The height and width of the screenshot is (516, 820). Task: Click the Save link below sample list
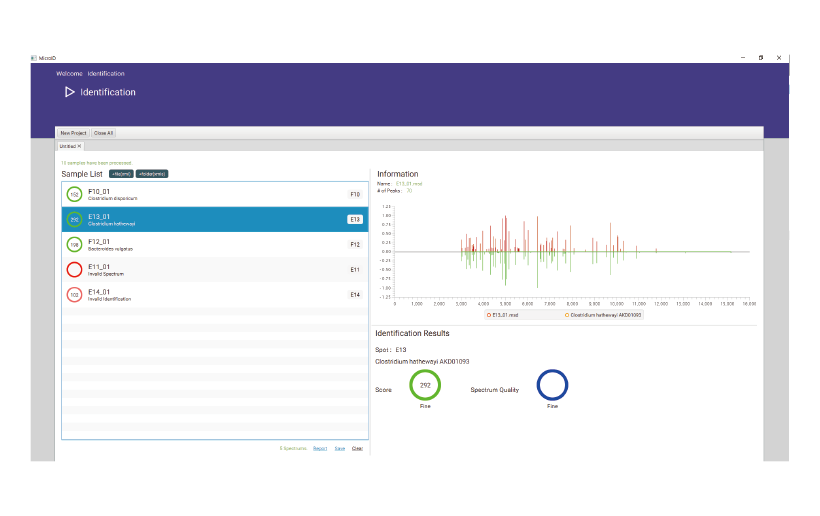click(x=340, y=448)
